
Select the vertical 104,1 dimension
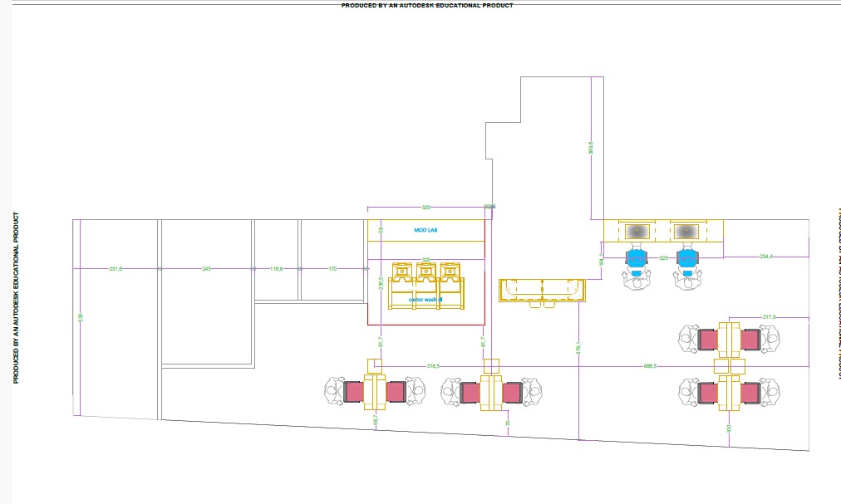602,260
